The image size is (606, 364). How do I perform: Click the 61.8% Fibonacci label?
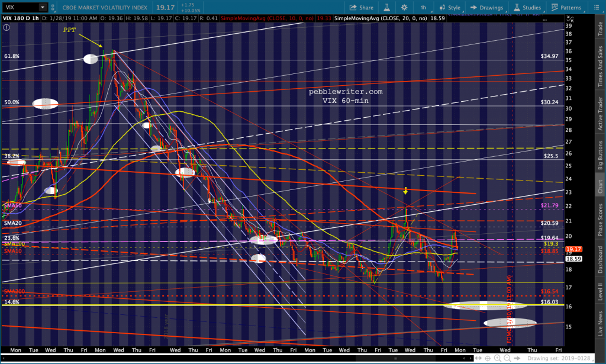(12, 56)
